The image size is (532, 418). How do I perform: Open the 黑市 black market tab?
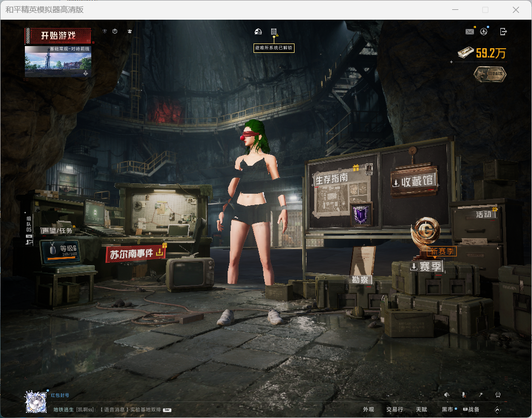[x=447, y=410]
